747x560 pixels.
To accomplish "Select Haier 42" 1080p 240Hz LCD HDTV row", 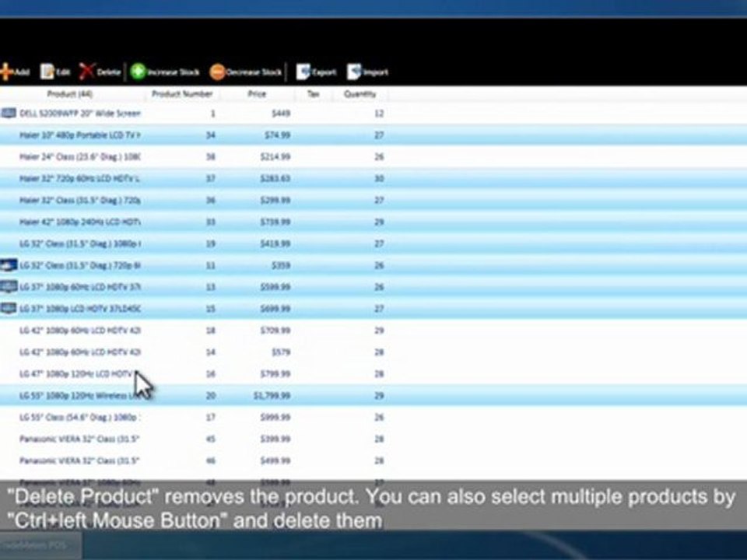I will click(x=373, y=222).
